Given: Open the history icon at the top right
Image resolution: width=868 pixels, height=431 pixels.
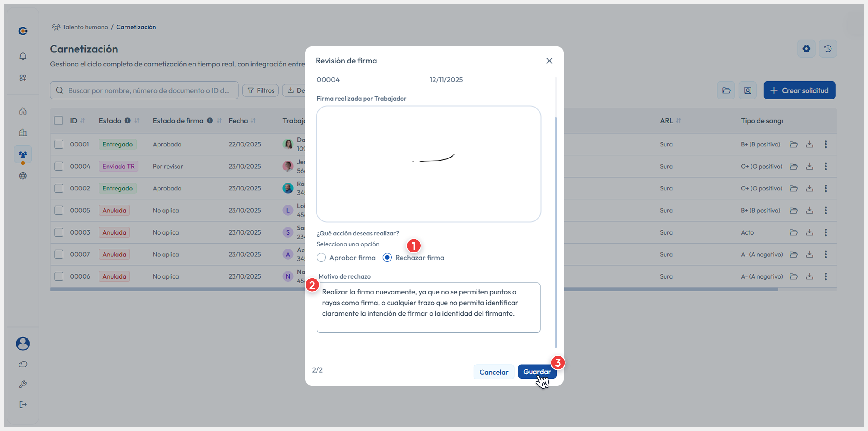Looking at the screenshot, I should click(828, 48).
